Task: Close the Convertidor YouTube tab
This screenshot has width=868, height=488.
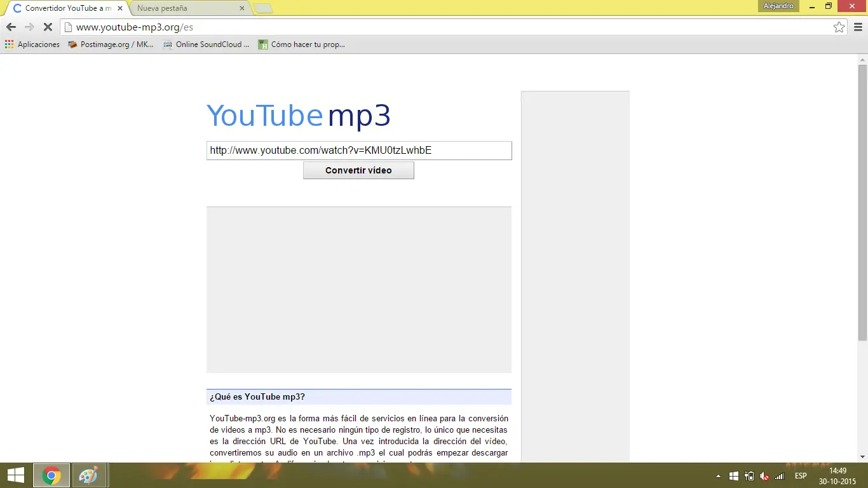Action: coord(120,8)
